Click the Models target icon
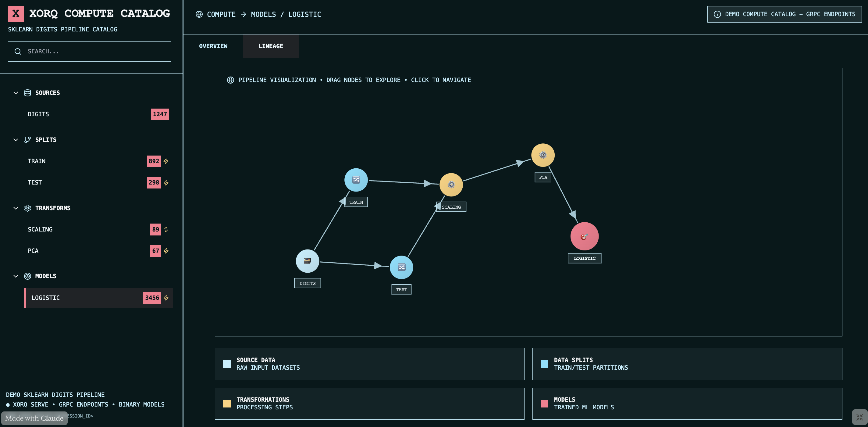The image size is (868, 427). (x=28, y=276)
